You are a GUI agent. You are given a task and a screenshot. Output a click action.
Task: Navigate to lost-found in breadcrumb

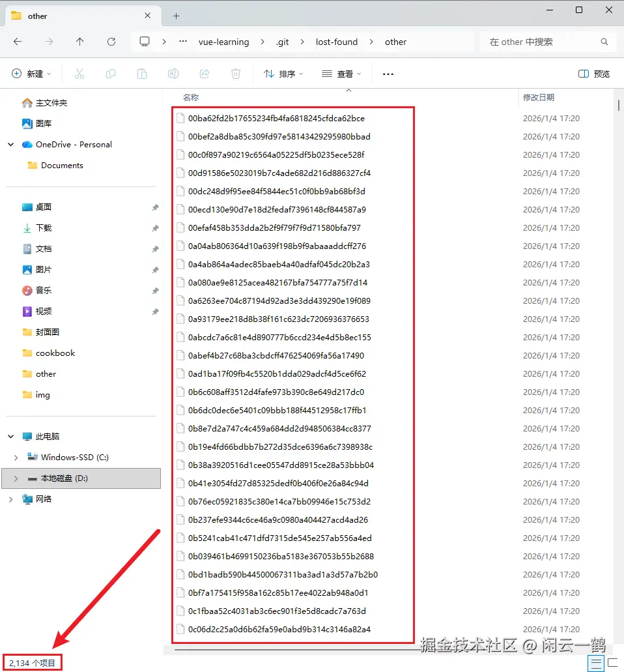point(337,42)
